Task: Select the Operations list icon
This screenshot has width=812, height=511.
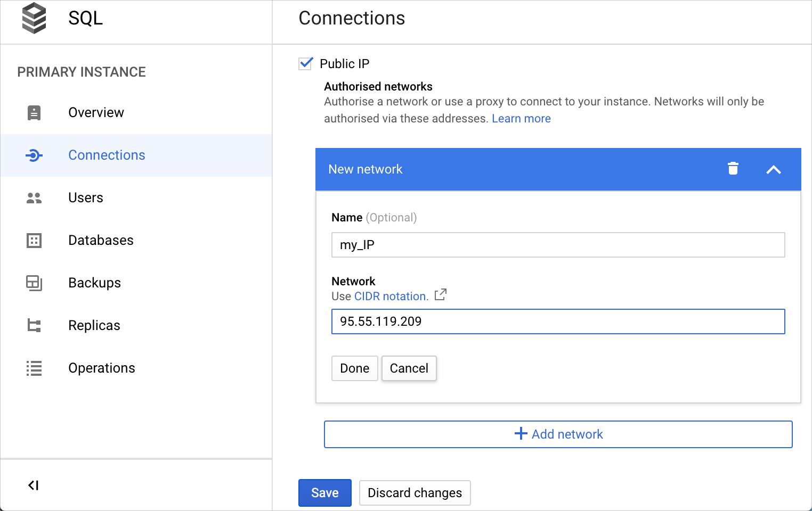Action: point(34,368)
